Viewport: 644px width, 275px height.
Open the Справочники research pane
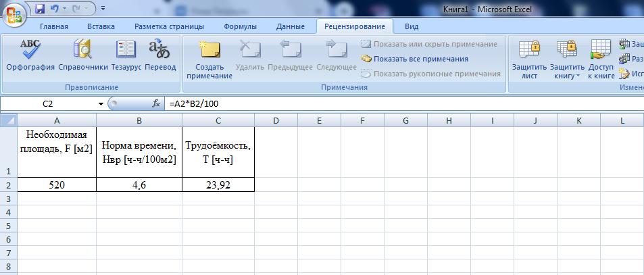coord(83,55)
